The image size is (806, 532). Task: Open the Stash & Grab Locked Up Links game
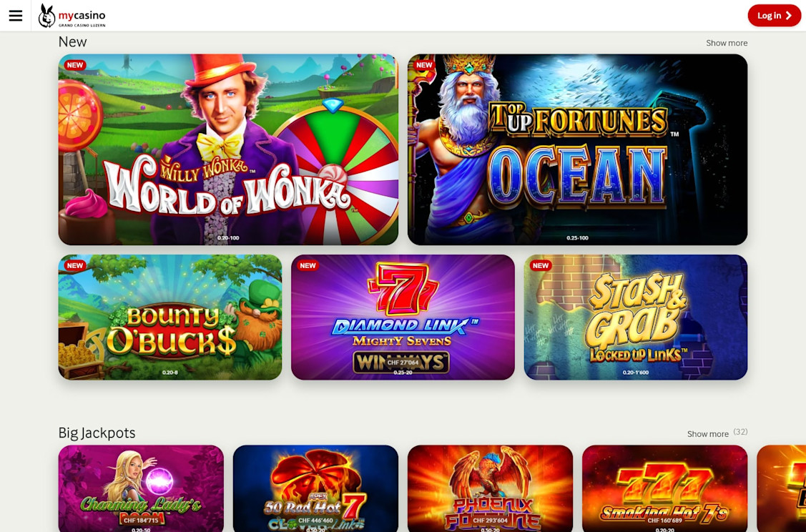coord(635,317)
